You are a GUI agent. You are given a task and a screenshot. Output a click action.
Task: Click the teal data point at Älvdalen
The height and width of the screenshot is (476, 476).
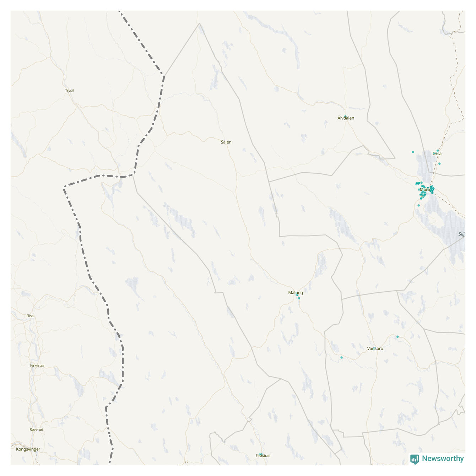345,117
